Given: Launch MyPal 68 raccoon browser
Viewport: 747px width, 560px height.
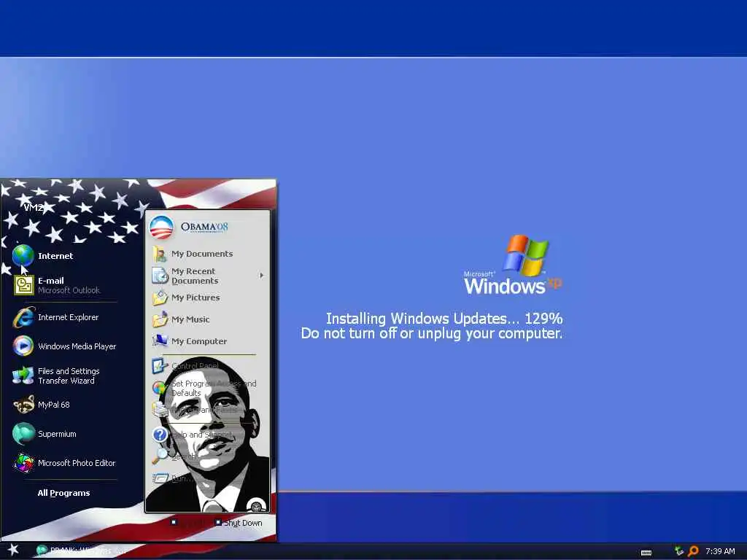Looking at the screenshot, I should pos(42,405).
